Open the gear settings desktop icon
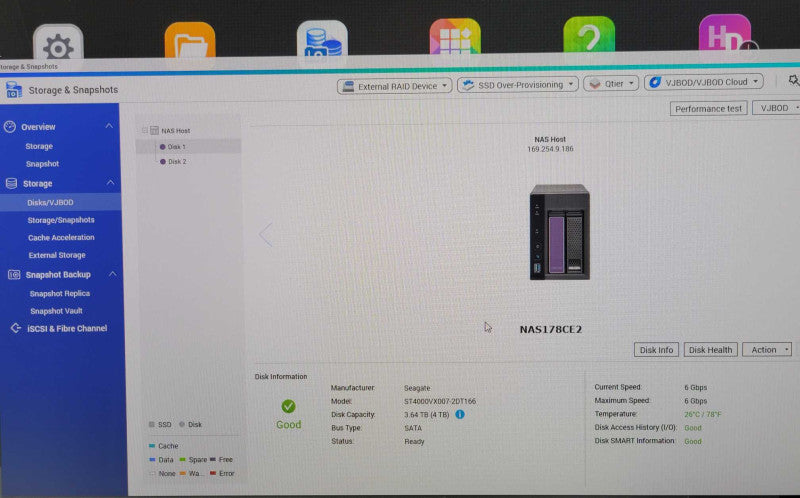800x498 pixels. (58, 42)
